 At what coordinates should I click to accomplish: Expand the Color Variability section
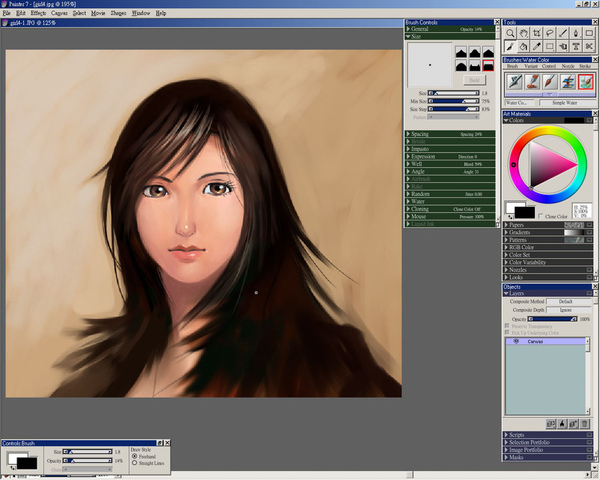click(x=506, y=262)
